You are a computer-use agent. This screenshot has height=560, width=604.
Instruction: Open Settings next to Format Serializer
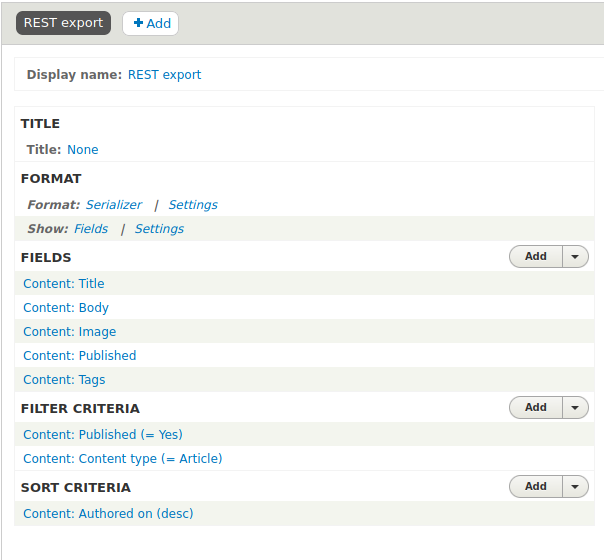tap(193, 205)
